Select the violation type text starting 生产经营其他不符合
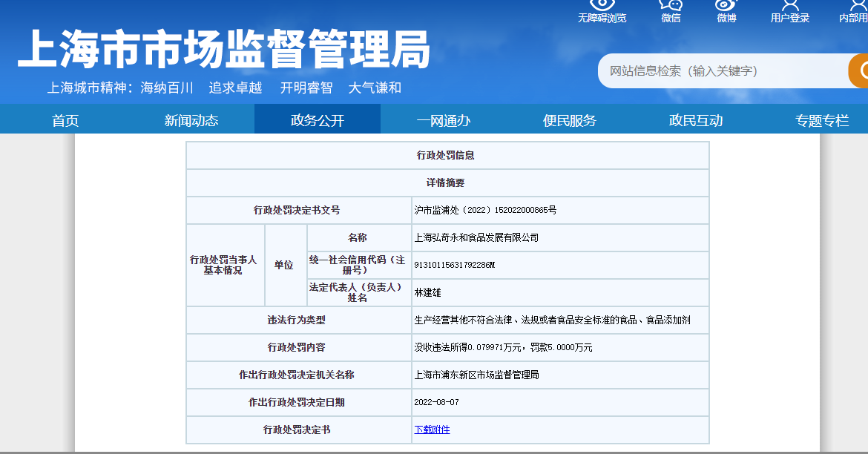868x454 pixels. click(x=552, y=320)
